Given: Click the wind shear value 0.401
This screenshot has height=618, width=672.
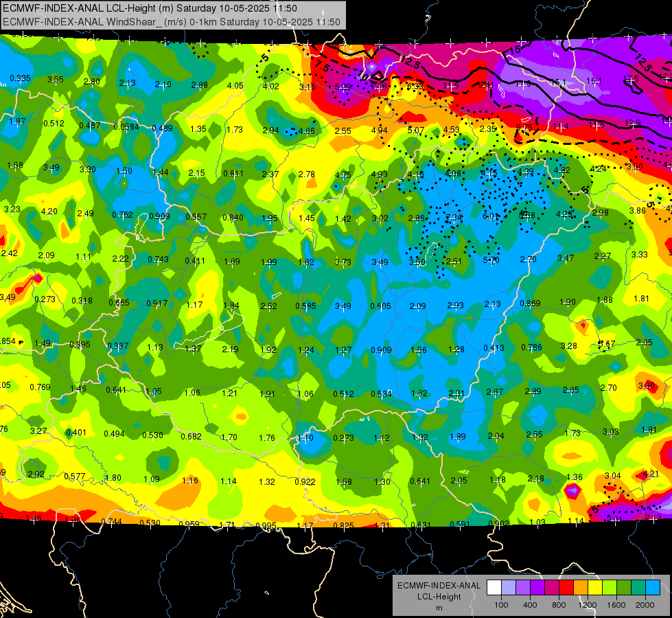Looking at the screenshot, I should click(x=76, y=433).
